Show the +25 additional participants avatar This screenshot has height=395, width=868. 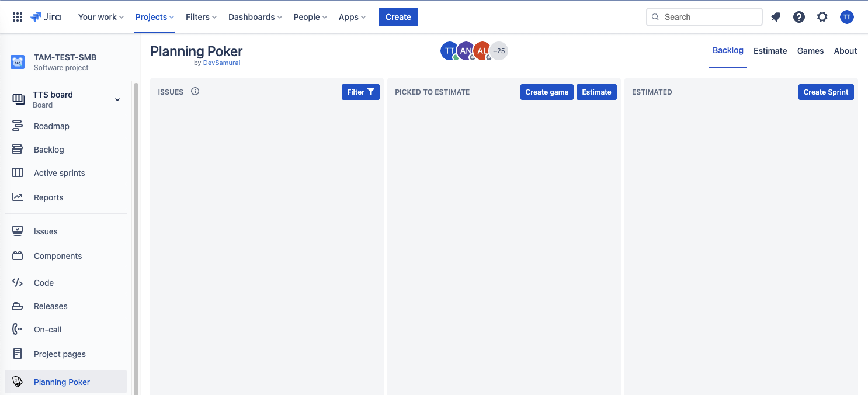(x=499, y=51)
